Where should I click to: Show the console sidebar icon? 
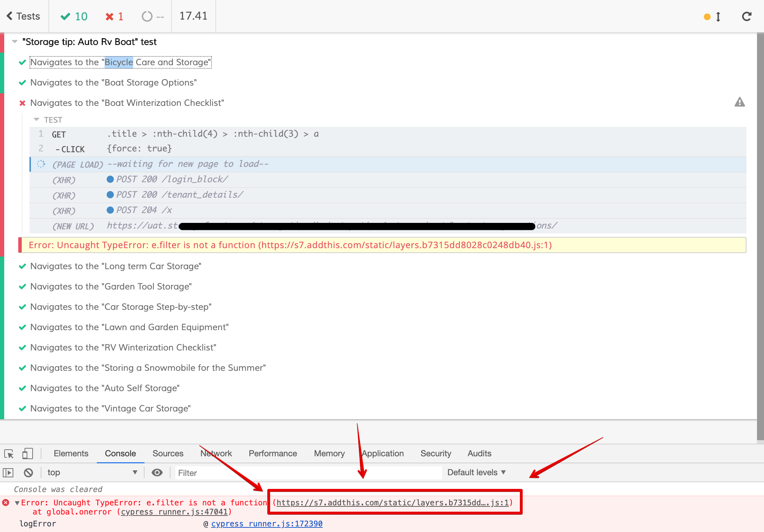(x=8, y=473)
